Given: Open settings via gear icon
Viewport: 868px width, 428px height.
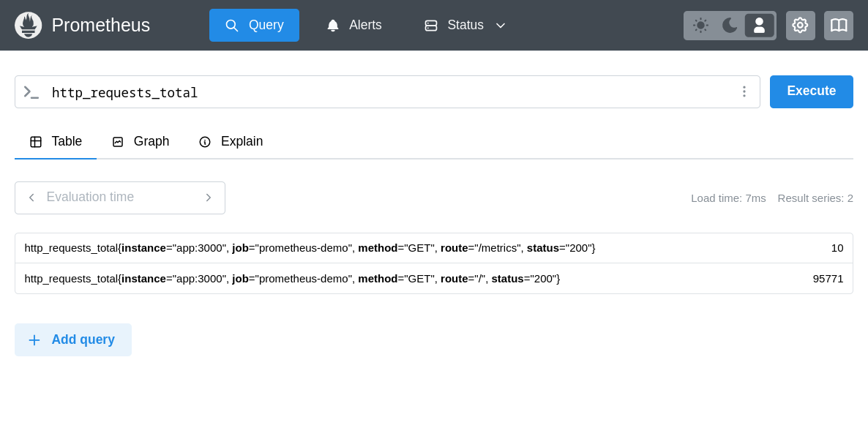Looking at the screenshot, I should tap(801, 26).
